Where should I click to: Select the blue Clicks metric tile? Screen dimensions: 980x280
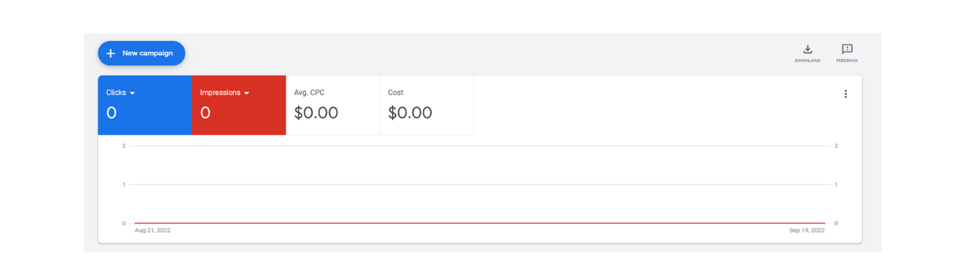tap(145, 105)
